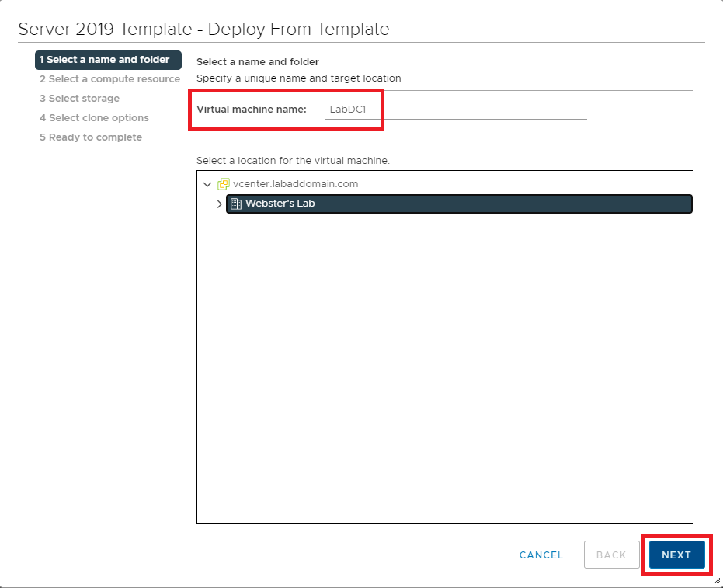Click the Deploy From Template dialog title
723x588 pixels.
click(x=203, y=30)
